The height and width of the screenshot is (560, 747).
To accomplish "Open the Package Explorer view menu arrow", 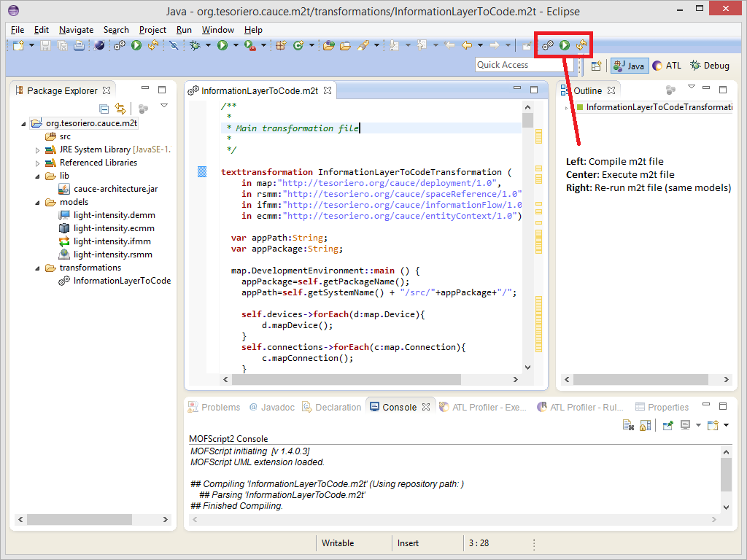I will click(x=164, y=106).
